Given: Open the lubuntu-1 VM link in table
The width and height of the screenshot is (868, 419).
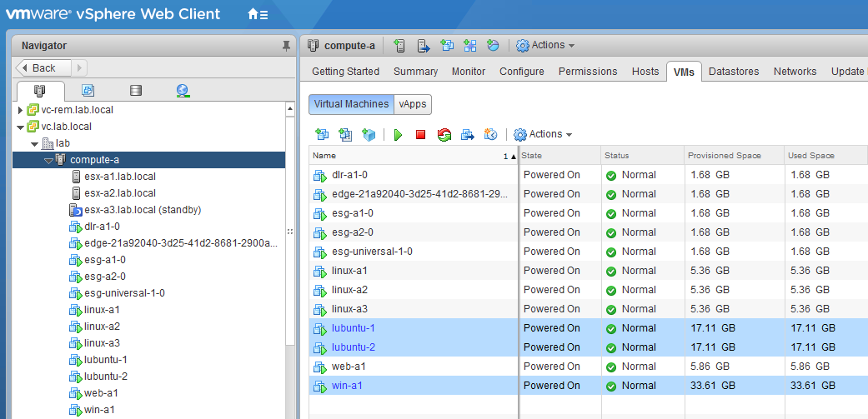Looking at the screenshot, I should pos(353,328).
